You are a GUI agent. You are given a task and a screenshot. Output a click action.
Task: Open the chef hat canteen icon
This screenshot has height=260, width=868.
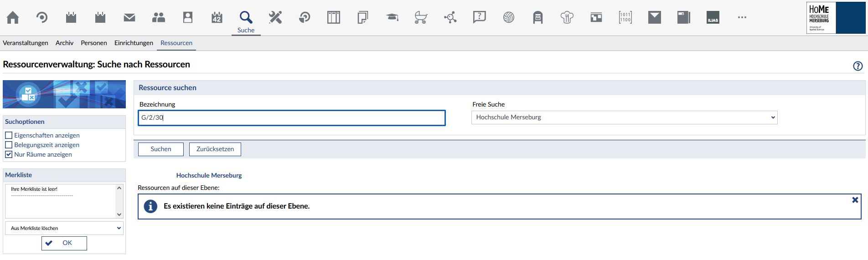tap(567, 18)
